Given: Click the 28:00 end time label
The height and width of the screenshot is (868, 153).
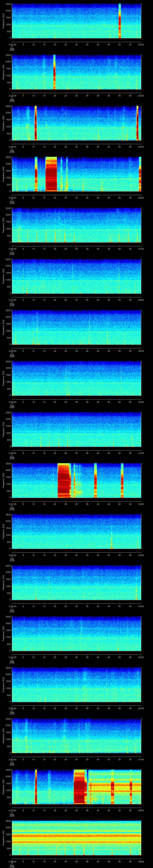Looking at the screenshot, I should click(x=141, y=300).
